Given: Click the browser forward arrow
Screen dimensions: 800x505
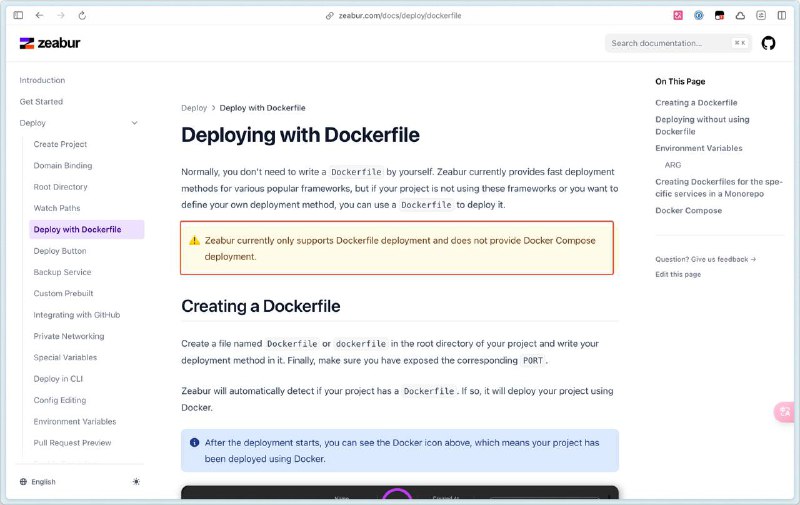Looking at the screenshot, I should (61, 15).
